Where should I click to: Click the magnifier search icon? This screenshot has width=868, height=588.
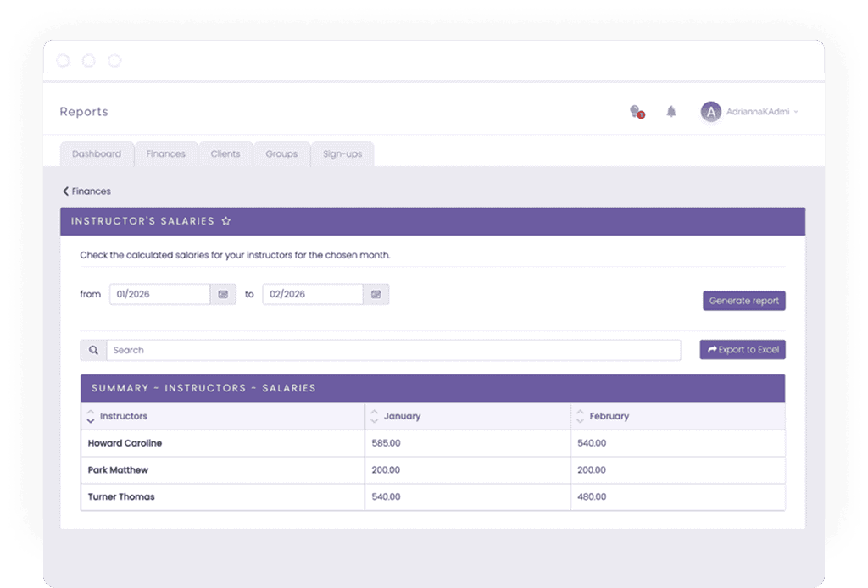click(93, 350)
